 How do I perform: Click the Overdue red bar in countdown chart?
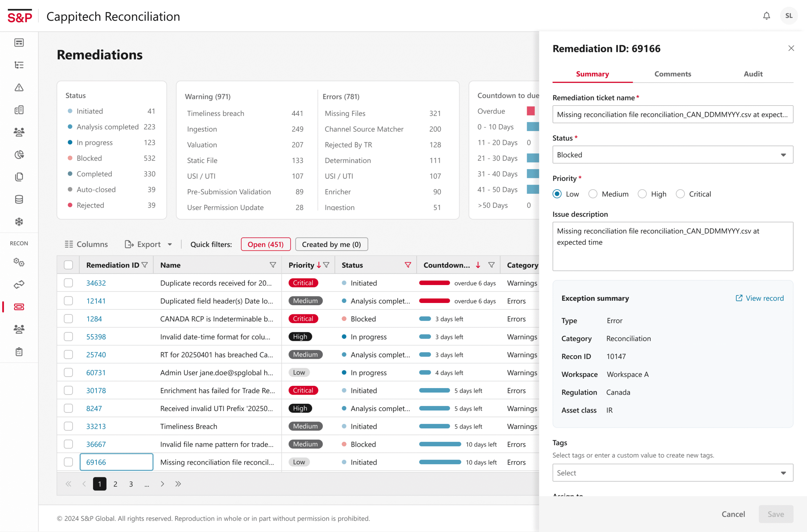coord(531,111)
